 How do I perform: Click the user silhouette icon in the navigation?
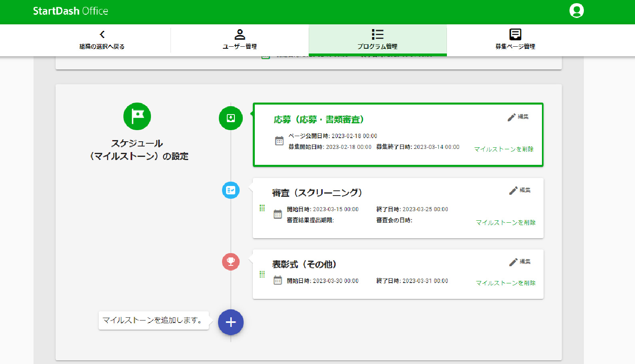click(240, 34)
